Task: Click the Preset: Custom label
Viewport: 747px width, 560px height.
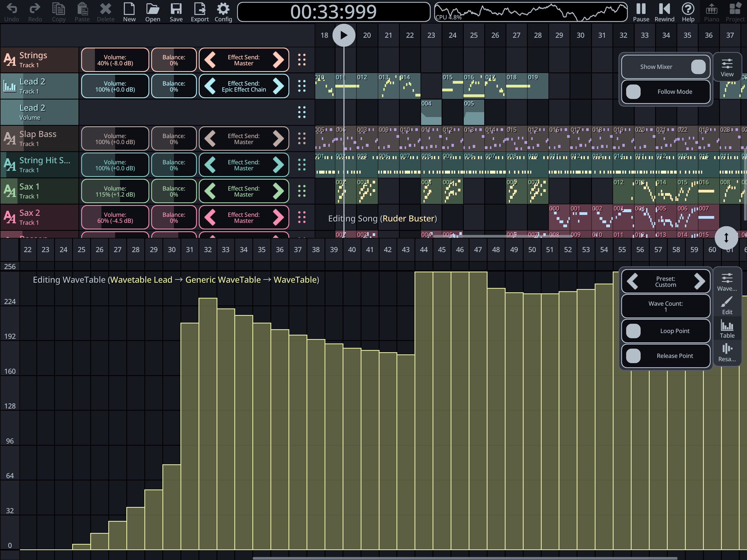Action: pos(666,281)
